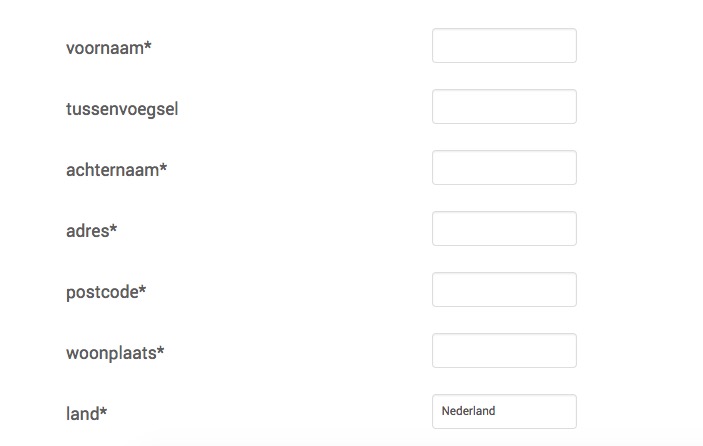Screen dimensions: 703x446
Task: Click the required asterisk after woonplaats
Action: pyautogui.click(x=161, y=351)
